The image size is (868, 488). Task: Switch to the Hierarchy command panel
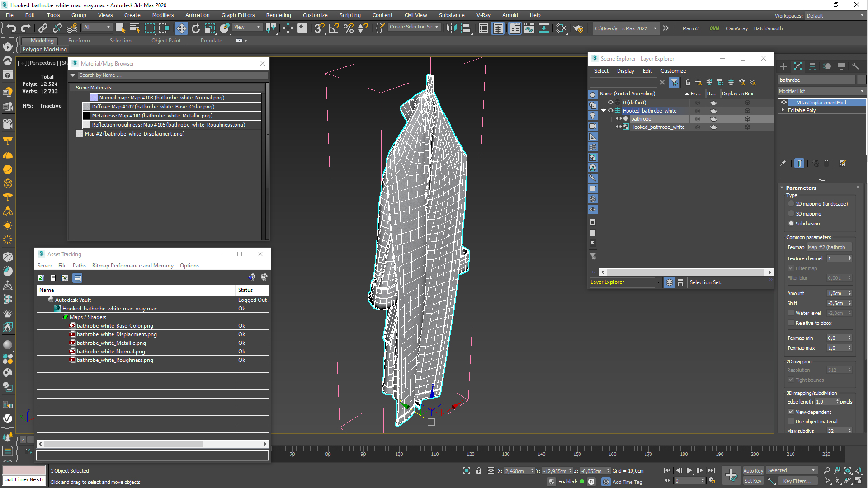point(812,66)
